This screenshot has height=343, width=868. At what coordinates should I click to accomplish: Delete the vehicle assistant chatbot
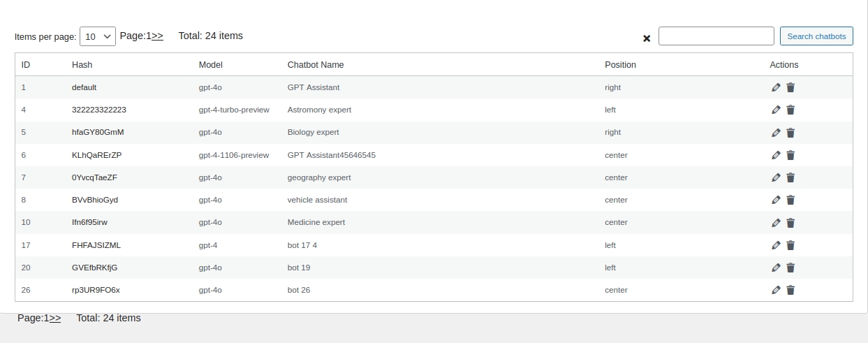[790, 200]
